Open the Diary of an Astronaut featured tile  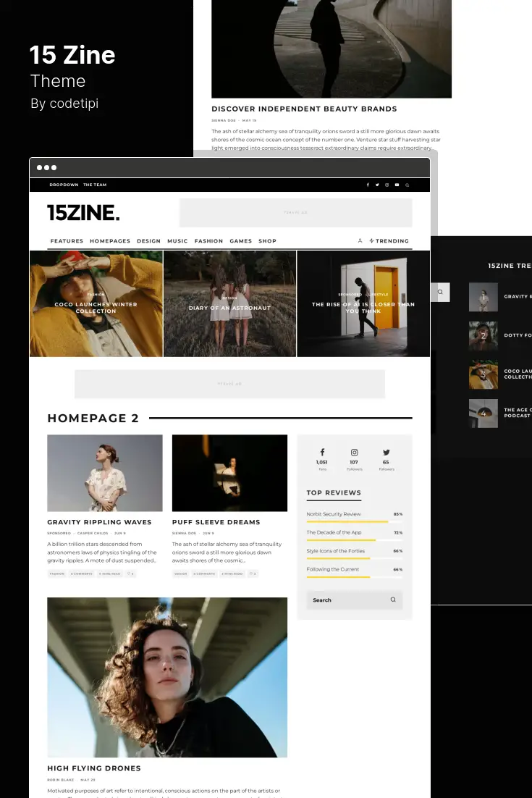click(230, 303)
